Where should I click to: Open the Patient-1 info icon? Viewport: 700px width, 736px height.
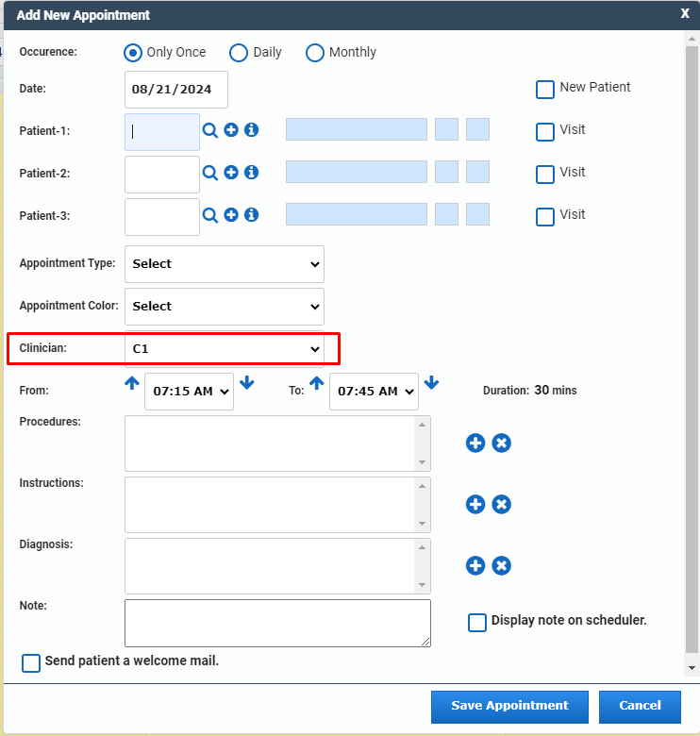[252, 129]
